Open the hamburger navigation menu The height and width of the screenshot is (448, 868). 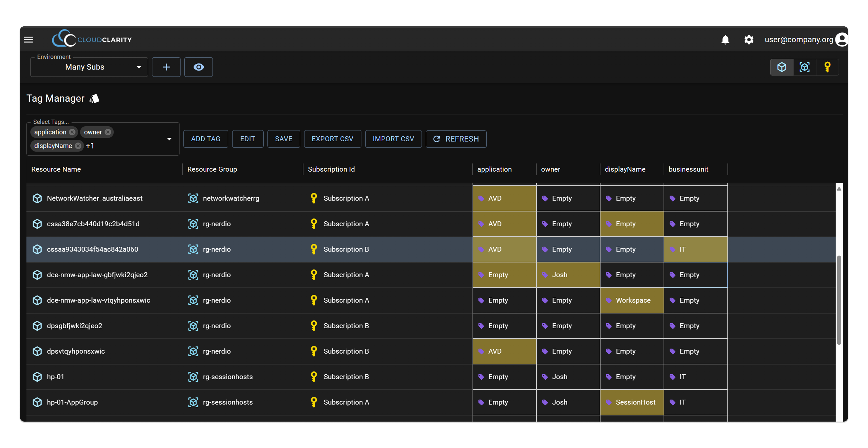tap(28, 40)
